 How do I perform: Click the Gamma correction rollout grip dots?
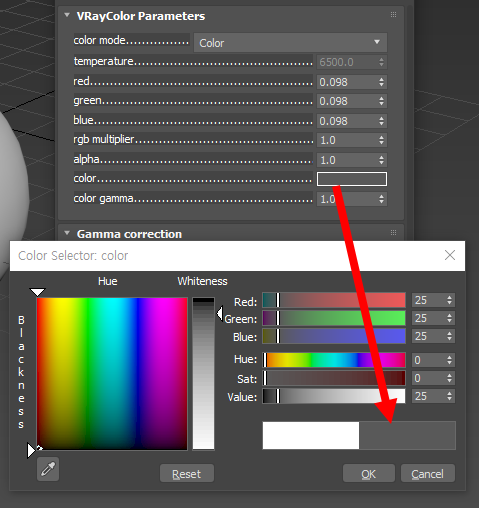coord(393,232)
